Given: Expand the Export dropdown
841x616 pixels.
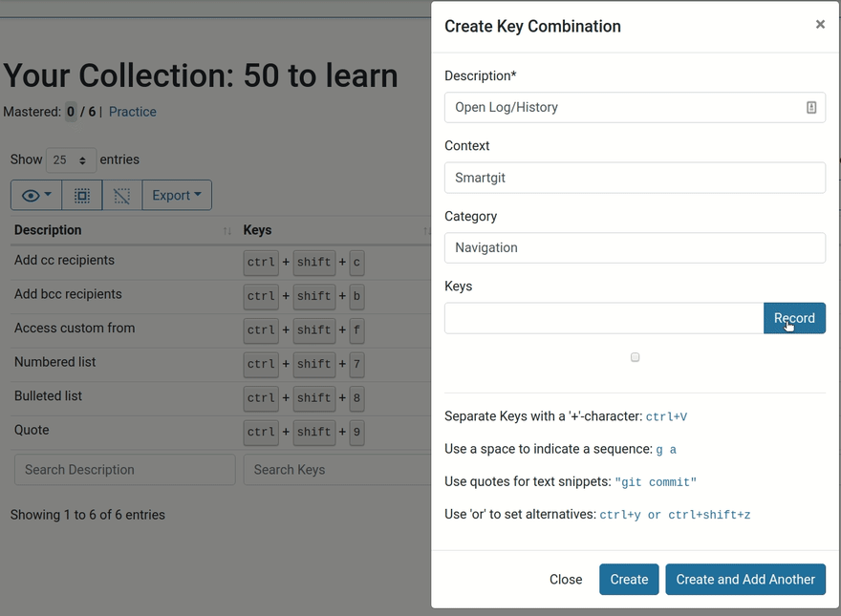Looking at the screenshot, I should pyautogui.click(x=177, y=195).
